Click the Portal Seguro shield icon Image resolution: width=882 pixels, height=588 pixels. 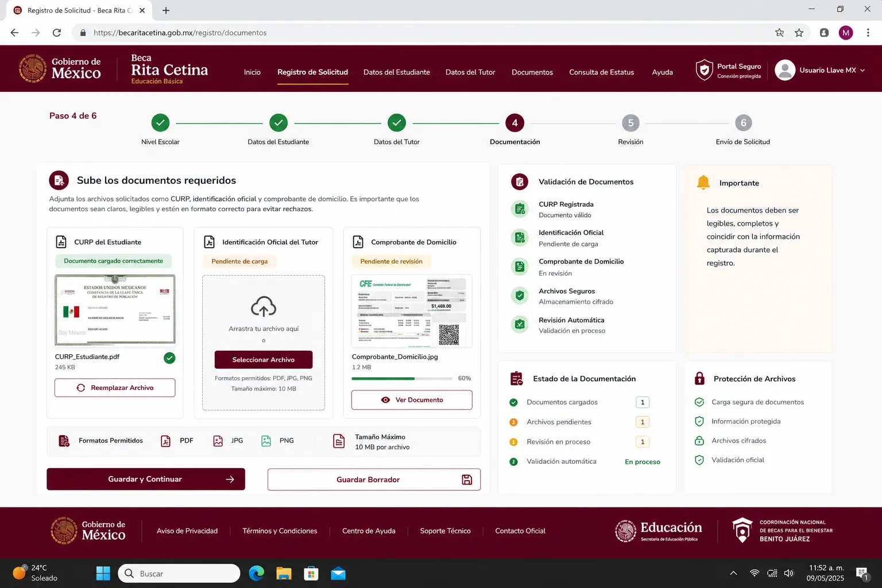pyautogui.click(x=704, y=70)
